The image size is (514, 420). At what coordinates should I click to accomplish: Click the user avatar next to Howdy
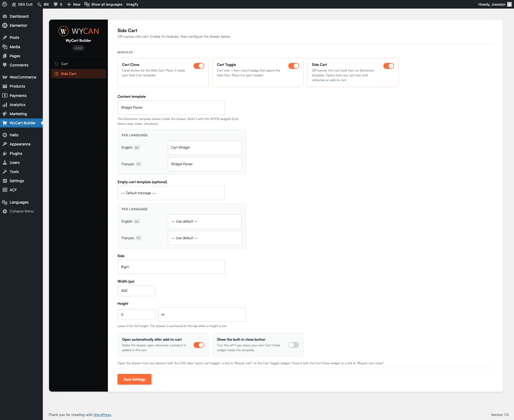pyautogui.click(x=509, y=4)
